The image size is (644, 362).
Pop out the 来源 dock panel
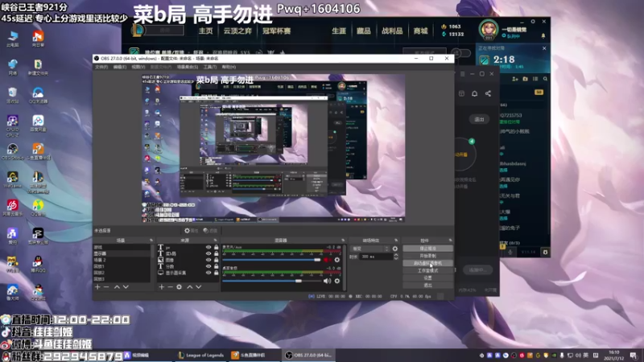(x=215, y=241)
